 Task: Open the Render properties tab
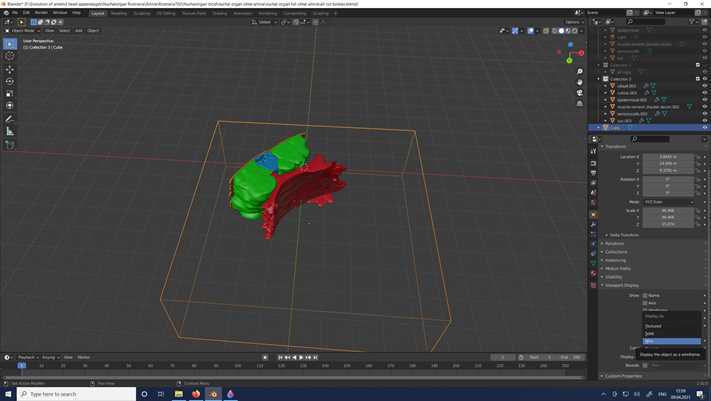[594, 163]
